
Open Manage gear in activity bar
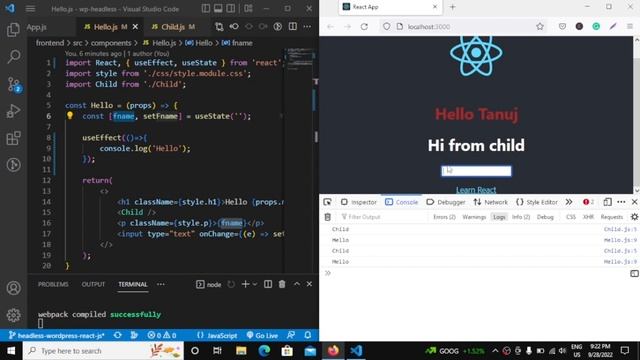coord(13,315)
